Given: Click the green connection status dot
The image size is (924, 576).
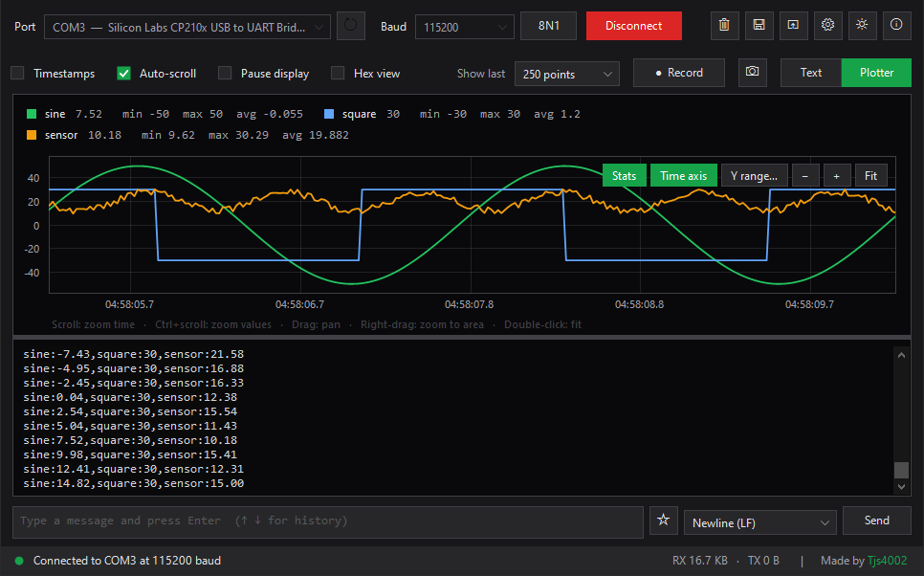Looking at the screenshot, I should click(19, 561).
